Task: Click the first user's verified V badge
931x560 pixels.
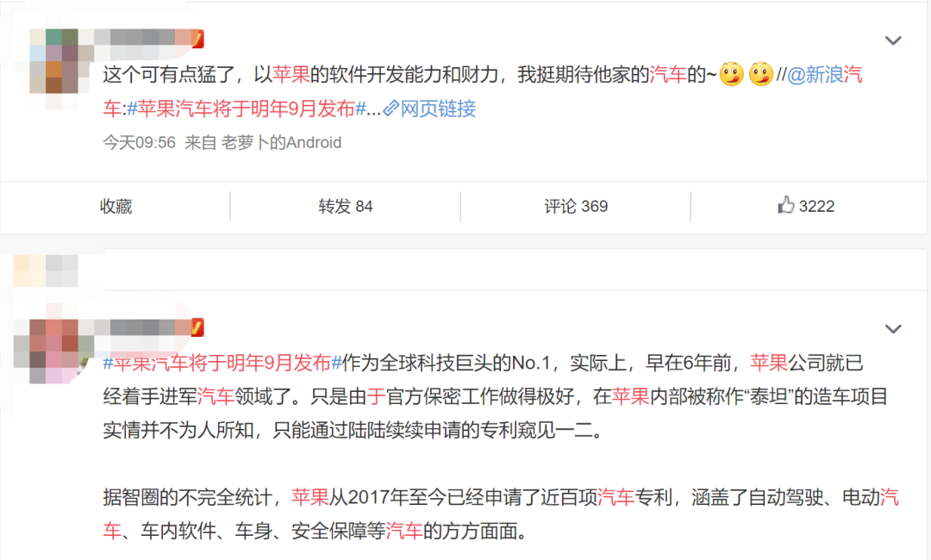Action: click(197, 39)
